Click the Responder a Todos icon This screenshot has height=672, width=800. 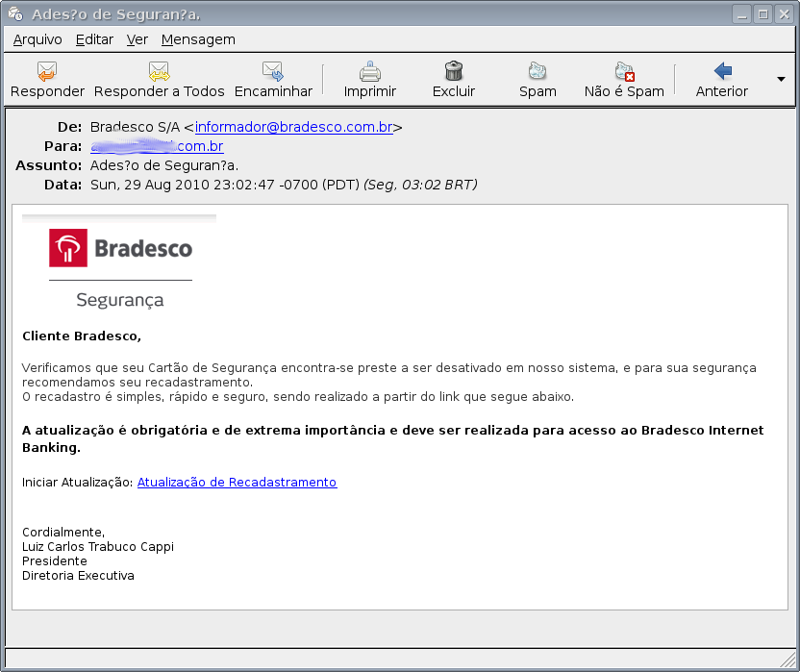pyautogui.click(x=159, y=71)
